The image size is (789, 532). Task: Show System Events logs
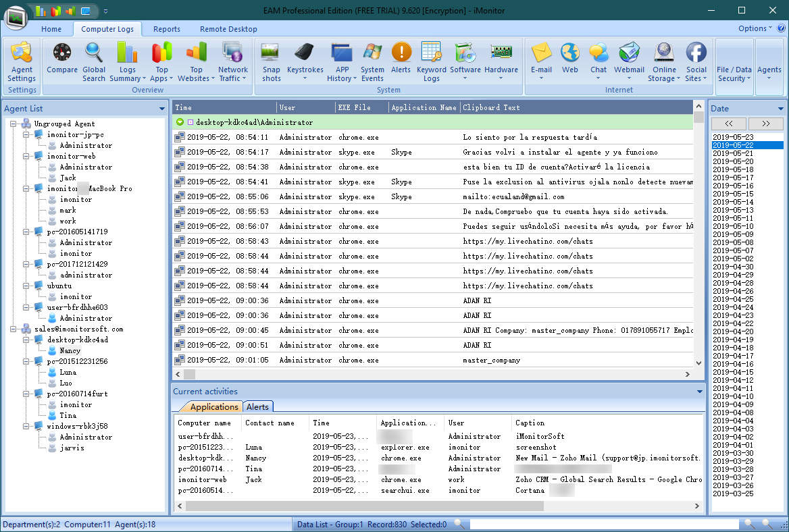click(x=372, y=62)
